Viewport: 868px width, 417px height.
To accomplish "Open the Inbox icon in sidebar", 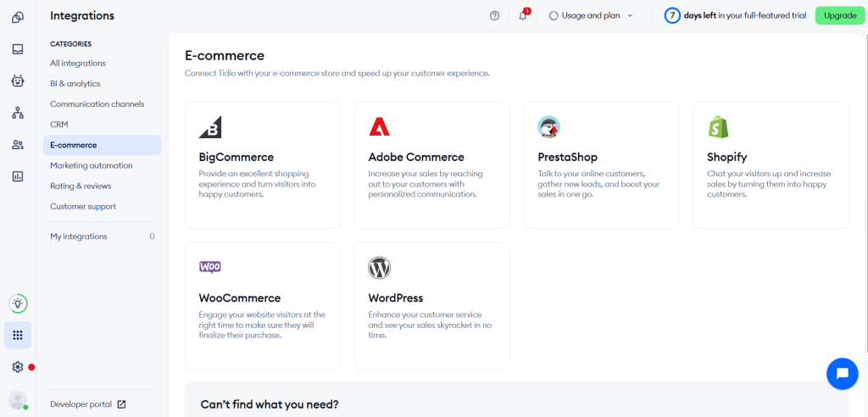I will tap(18, 49).
